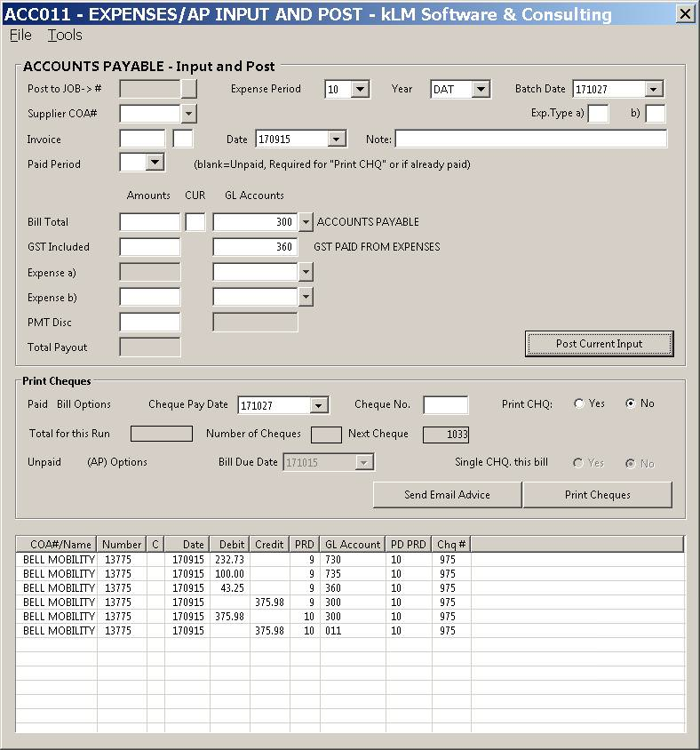Click the Chq # column header

(x=451, y=545)
